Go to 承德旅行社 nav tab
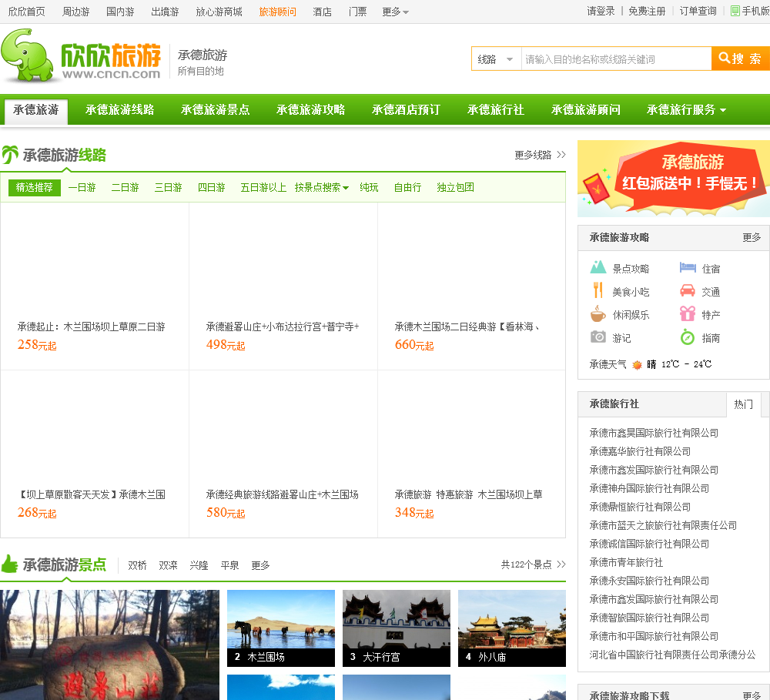The image size is (770, 700). [495, 109]
